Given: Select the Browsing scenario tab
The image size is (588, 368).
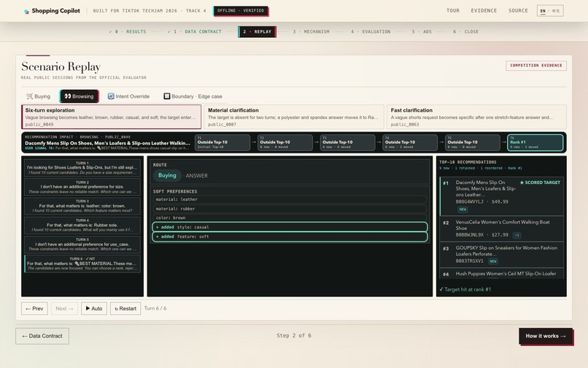Looking at the screenshot, I should 79,96.
